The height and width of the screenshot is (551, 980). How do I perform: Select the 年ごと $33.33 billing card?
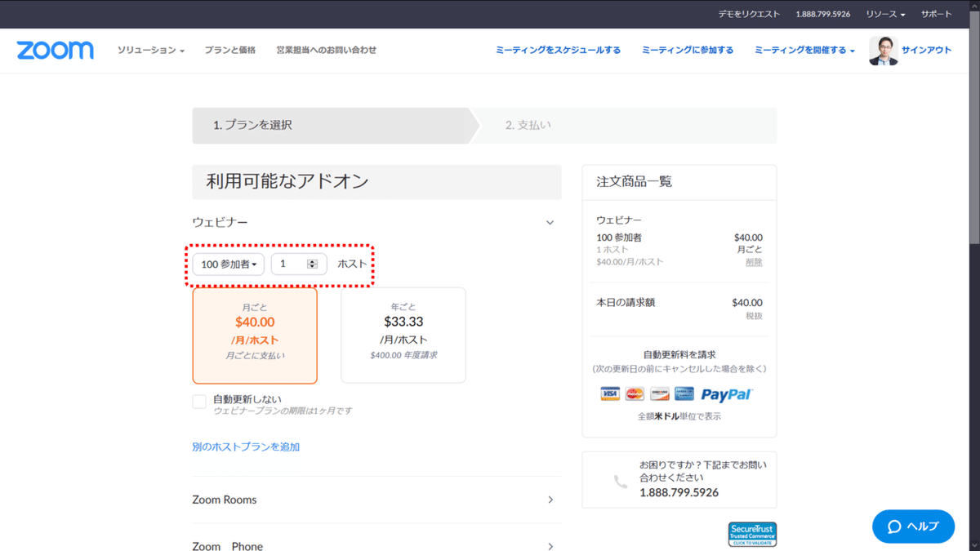point(403,335)
